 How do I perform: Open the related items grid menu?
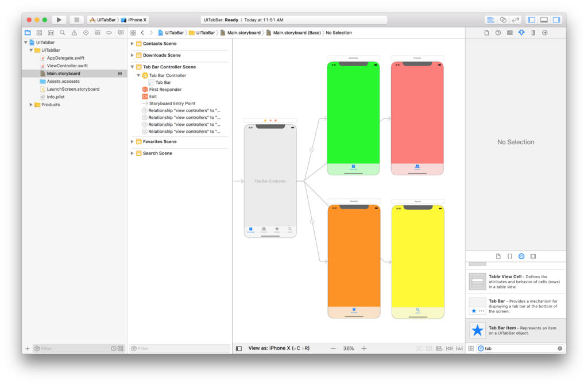click(x=133, y=33)
